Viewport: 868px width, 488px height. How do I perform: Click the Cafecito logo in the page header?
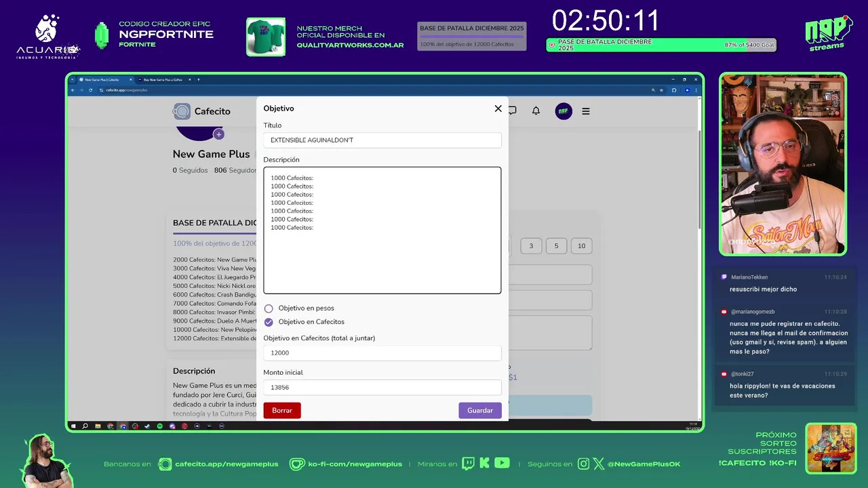[x=201, y=111]
